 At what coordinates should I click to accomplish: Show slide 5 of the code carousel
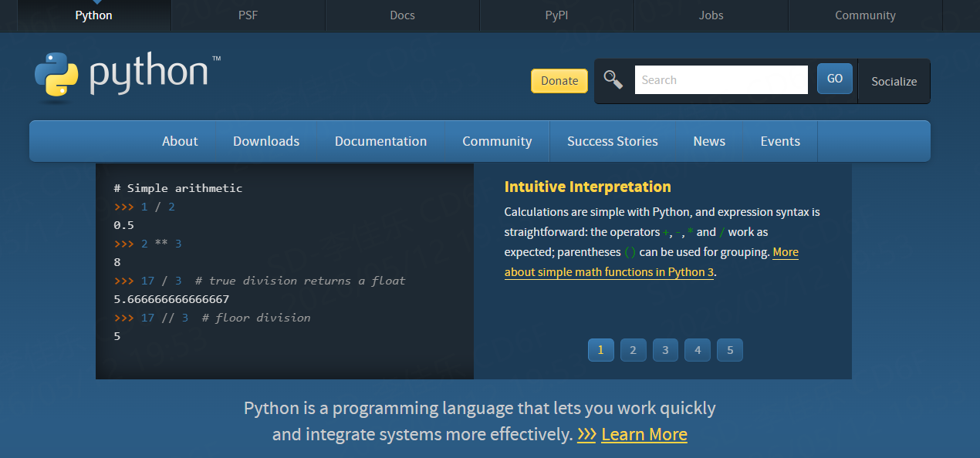(x=730, y=350)
